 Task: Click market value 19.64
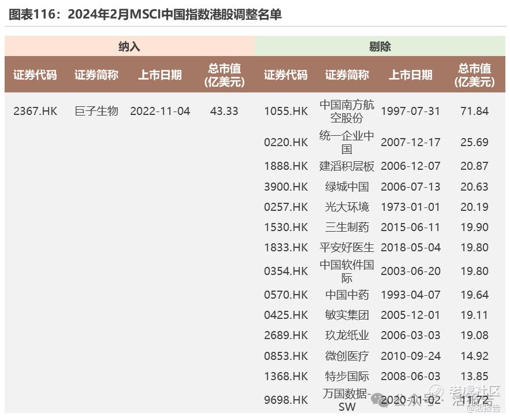(475, 295)
